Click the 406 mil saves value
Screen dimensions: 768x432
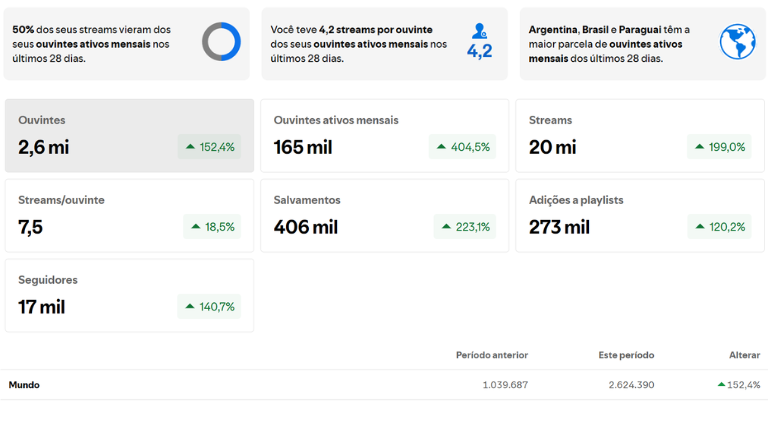click(x=306, y=227)
